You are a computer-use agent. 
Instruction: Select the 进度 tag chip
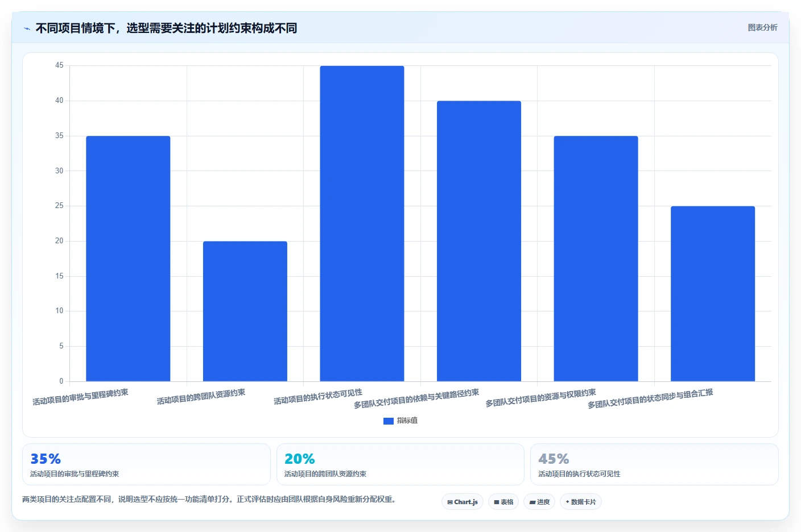click(x=539, y=502)
